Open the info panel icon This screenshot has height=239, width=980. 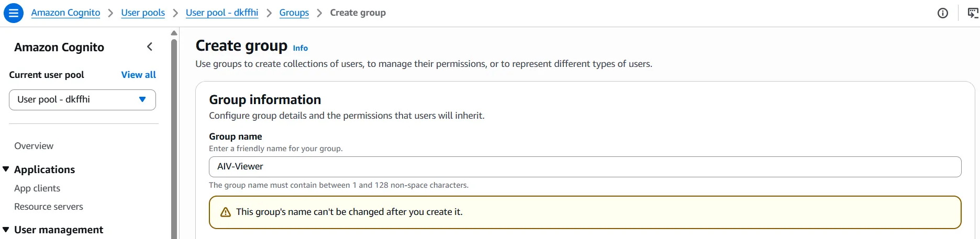tap(942, 13)
